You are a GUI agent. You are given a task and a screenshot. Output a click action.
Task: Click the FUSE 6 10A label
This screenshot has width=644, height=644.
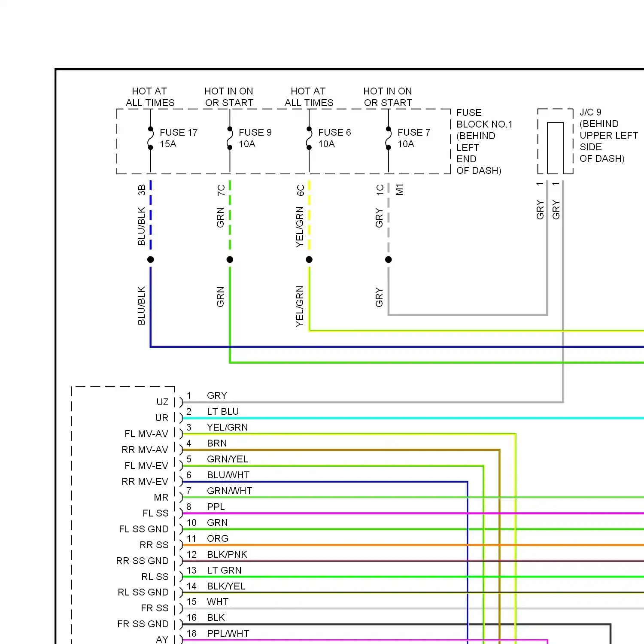coord(334,138)
